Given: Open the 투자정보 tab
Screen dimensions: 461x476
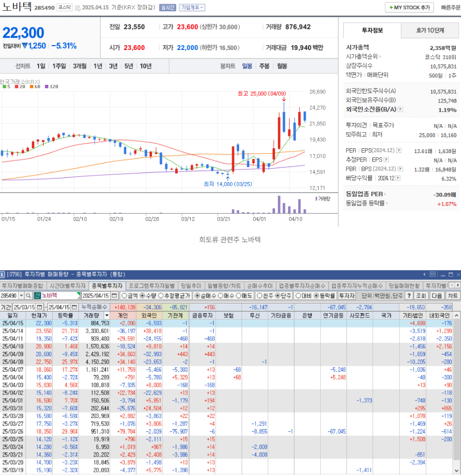Looking at the screenshot, I should pos(372,31).
